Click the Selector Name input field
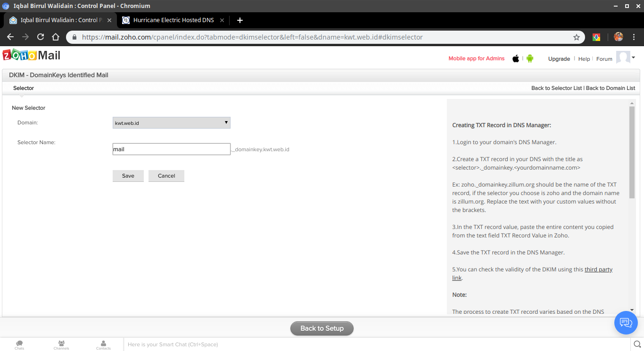644x351 pixels. (x=171, y=149)
